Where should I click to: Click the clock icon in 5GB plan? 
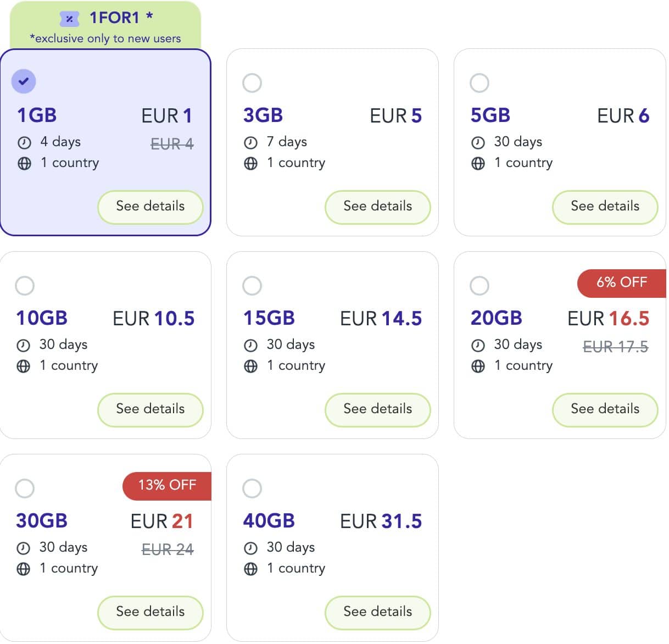tap(478, 143)
